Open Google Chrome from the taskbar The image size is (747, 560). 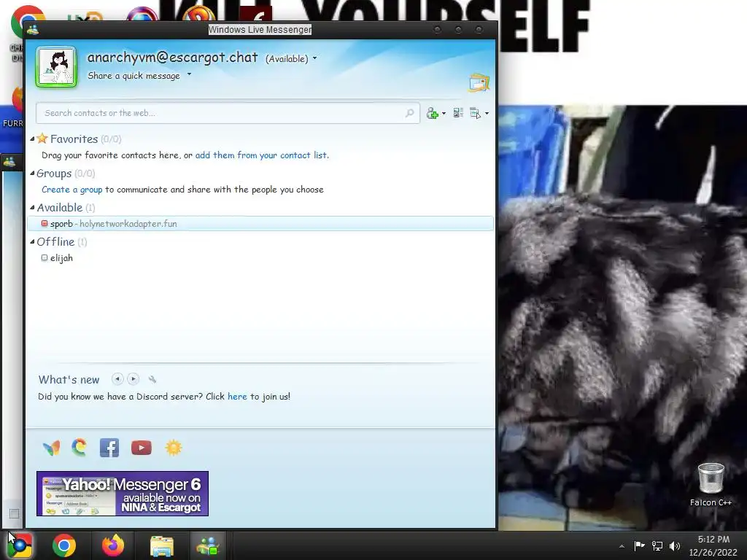pos(64,545)
